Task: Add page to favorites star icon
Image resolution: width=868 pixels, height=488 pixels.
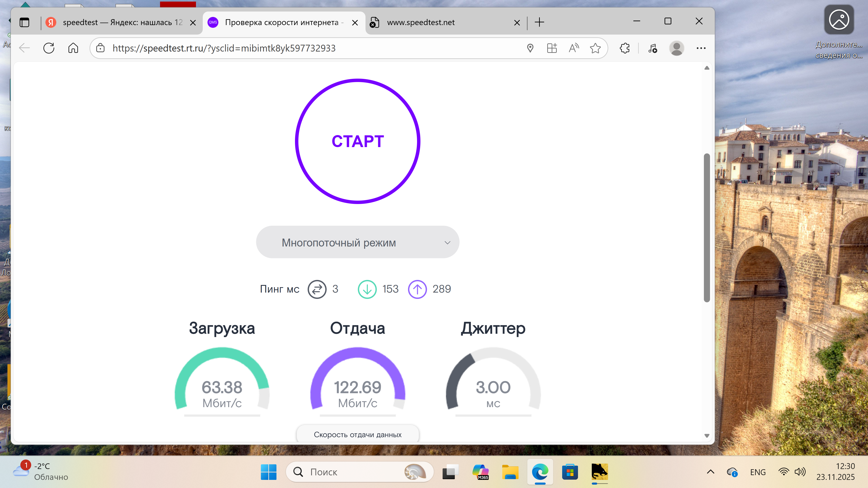Action: (x=595, y=48)
